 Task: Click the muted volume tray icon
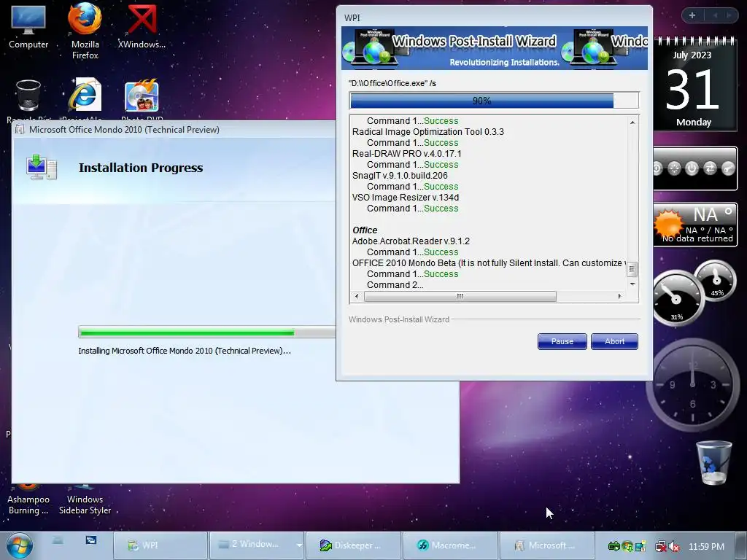(x=674, y=547)
